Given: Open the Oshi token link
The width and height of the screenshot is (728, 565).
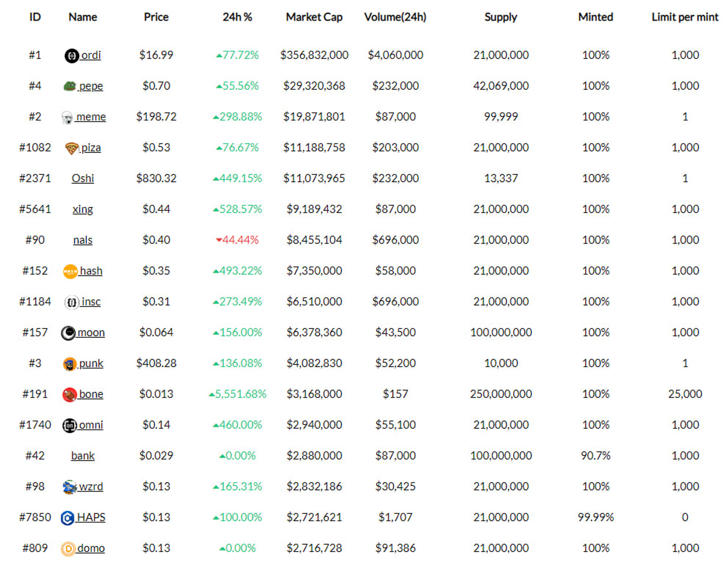Looking at the screenshot, I should point(83,178).
